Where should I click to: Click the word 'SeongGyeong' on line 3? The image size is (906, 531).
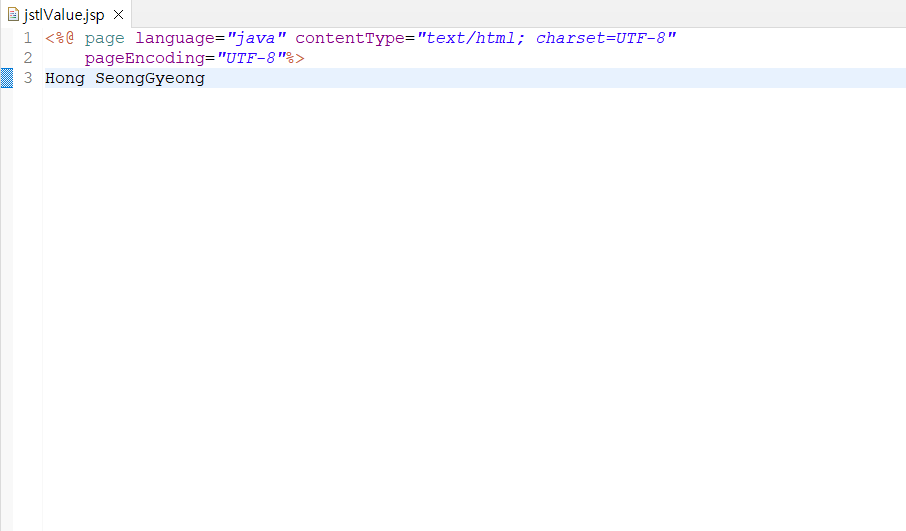(x=150, y=78)
